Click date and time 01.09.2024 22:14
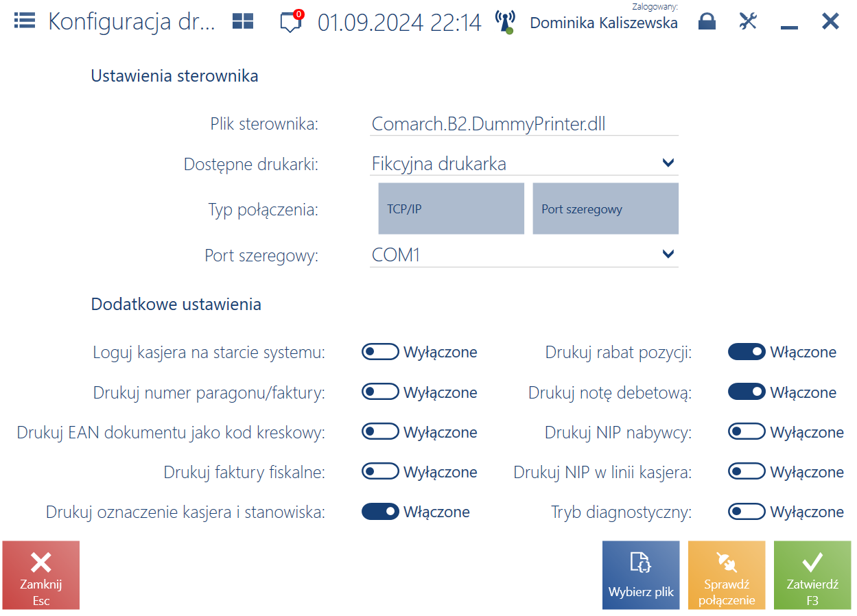This screenshot has width=857, height=616. pos(399,22)
